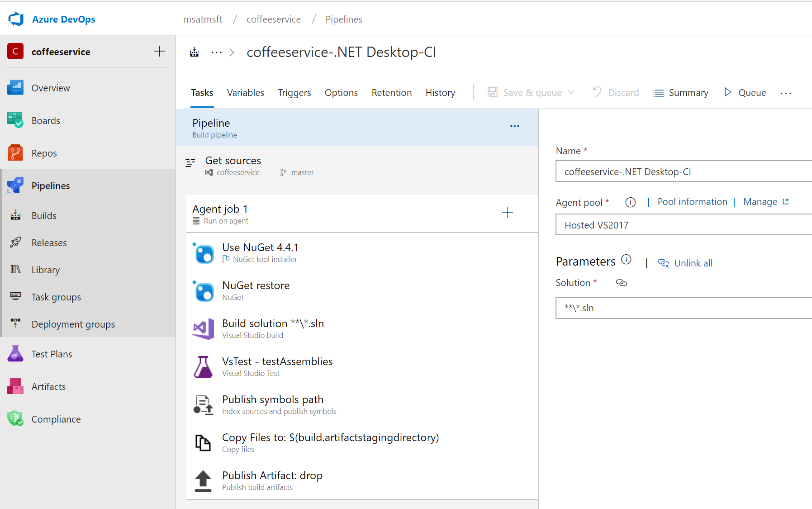Image resolution: width=812 pixels, height=509 pixels.
Task: Click Unlink all parameters
Action: 685,263
